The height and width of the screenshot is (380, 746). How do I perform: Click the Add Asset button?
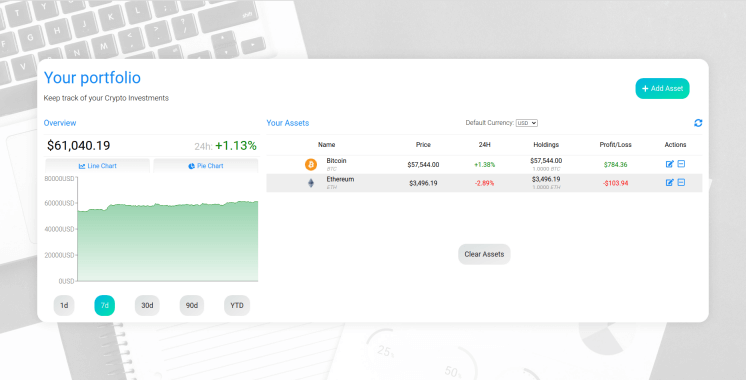(x=662, y=88)
